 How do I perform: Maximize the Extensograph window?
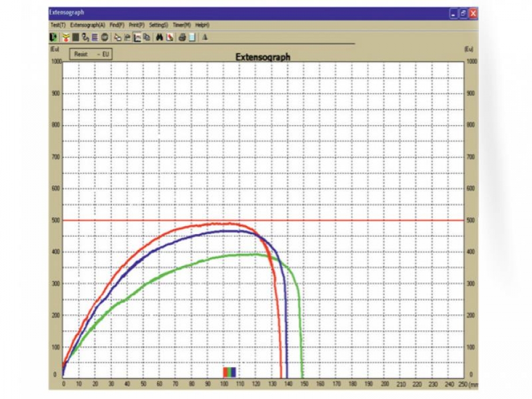[x=463, y=13]
